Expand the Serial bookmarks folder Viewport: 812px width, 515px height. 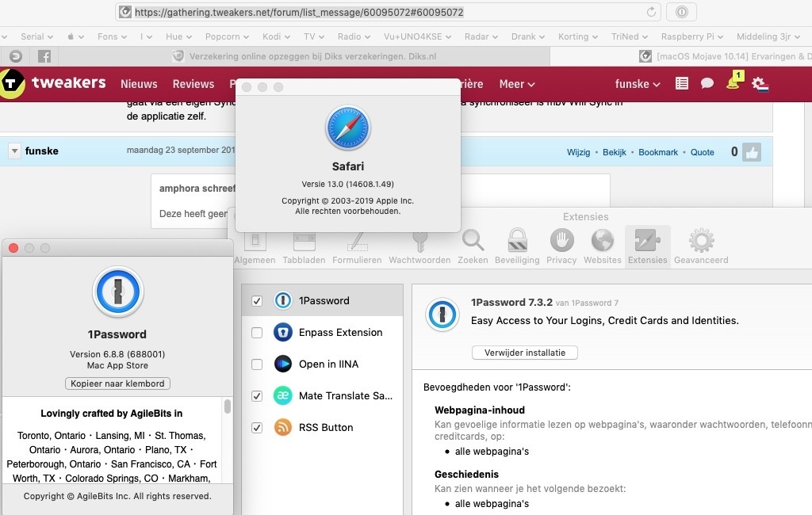click(x=36, y=36)
